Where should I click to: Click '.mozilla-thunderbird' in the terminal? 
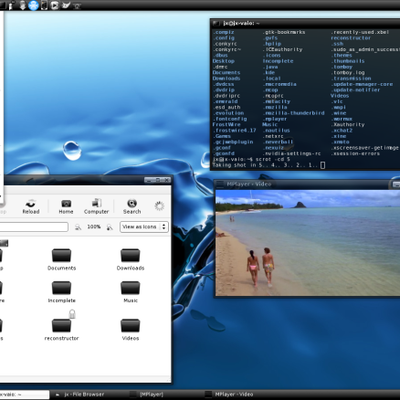[294, 113]
